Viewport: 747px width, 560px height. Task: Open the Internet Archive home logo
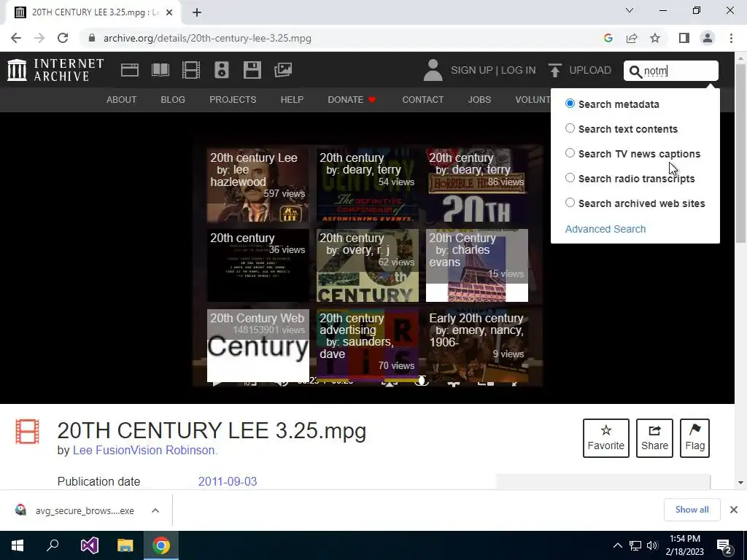tap(55, 70)
